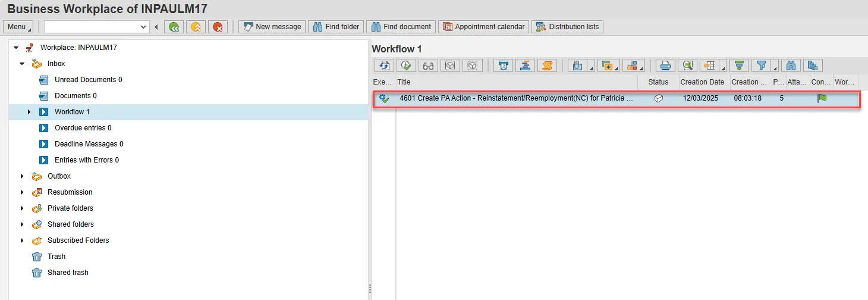The width and height of the screenshot is (868, 300).
Task: Select Overdue entries 0 in tree
Action: click(x=83, y=128)
